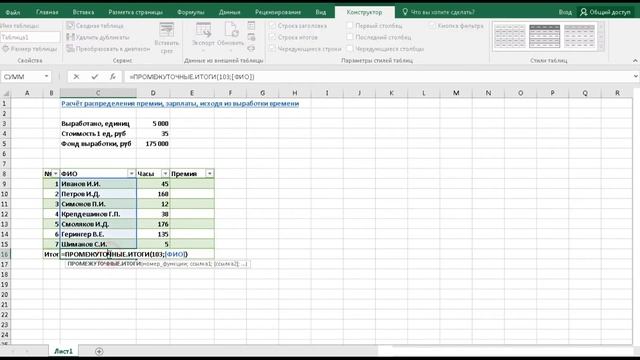Click the Преобразовать в диапазон icon

[x=70, y=49]
